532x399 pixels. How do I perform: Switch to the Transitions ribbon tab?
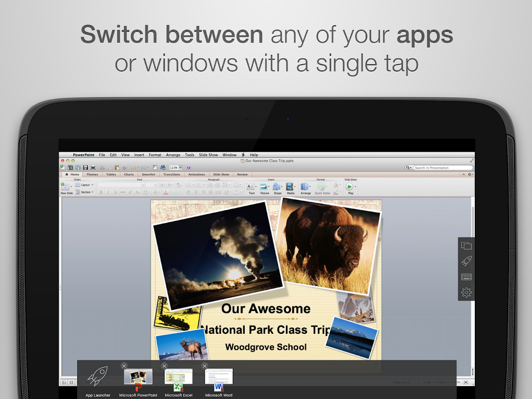pos(172,175)
